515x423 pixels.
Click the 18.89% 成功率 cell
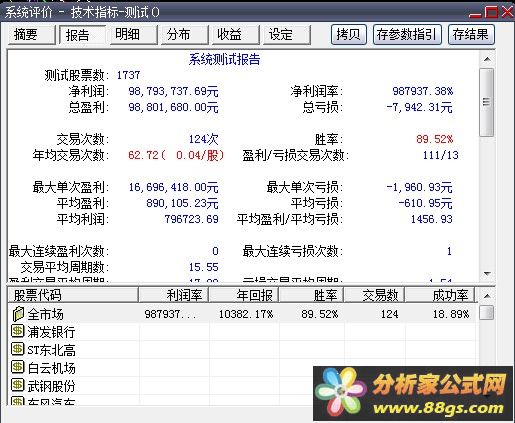click(451, 314)
